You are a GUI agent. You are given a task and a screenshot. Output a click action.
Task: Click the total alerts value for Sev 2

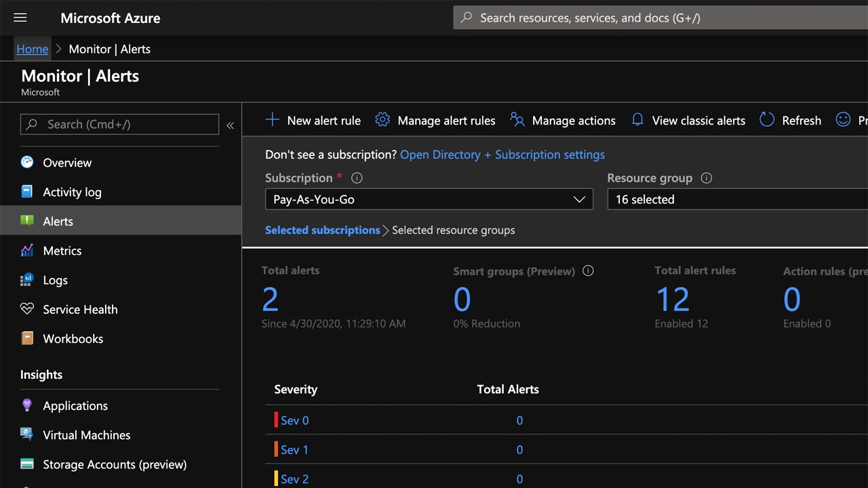[x=519, y=479]
